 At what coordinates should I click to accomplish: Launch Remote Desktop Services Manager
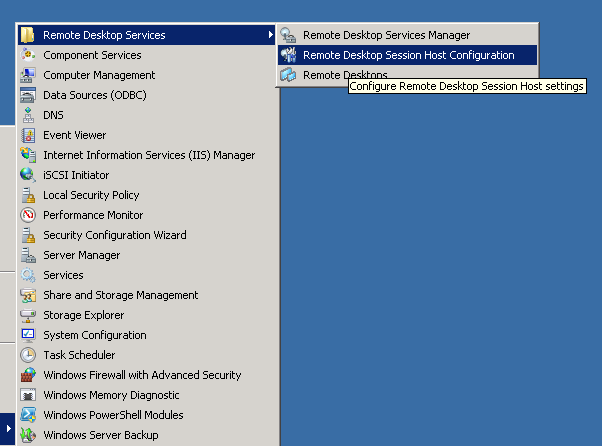pyautogui.click(x=407, y=35)
